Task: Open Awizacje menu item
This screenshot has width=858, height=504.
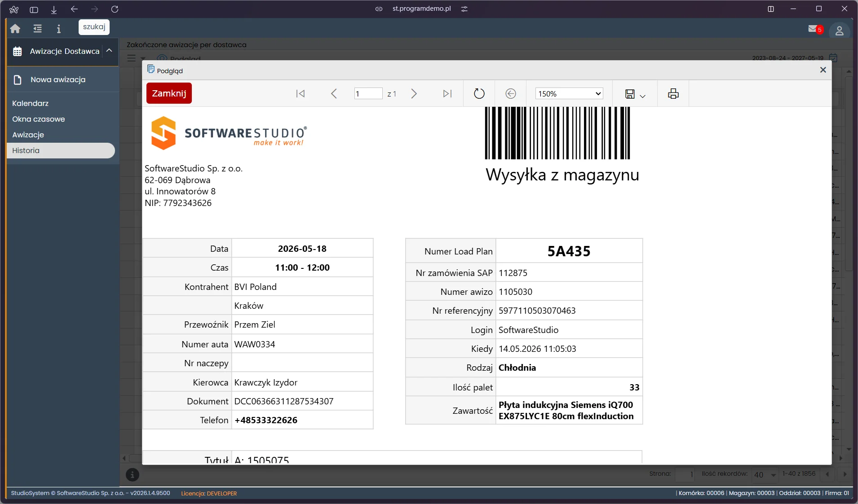Action: coord(28,135)
